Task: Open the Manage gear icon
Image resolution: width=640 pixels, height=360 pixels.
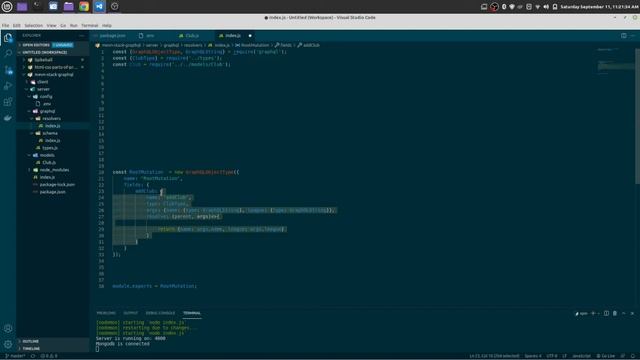Action: (x=8, y=344)
